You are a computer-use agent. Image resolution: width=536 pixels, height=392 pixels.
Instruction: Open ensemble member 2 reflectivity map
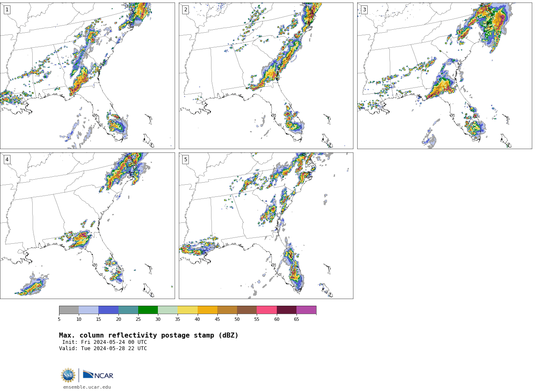pyautogui.click(x=266, y=76)
